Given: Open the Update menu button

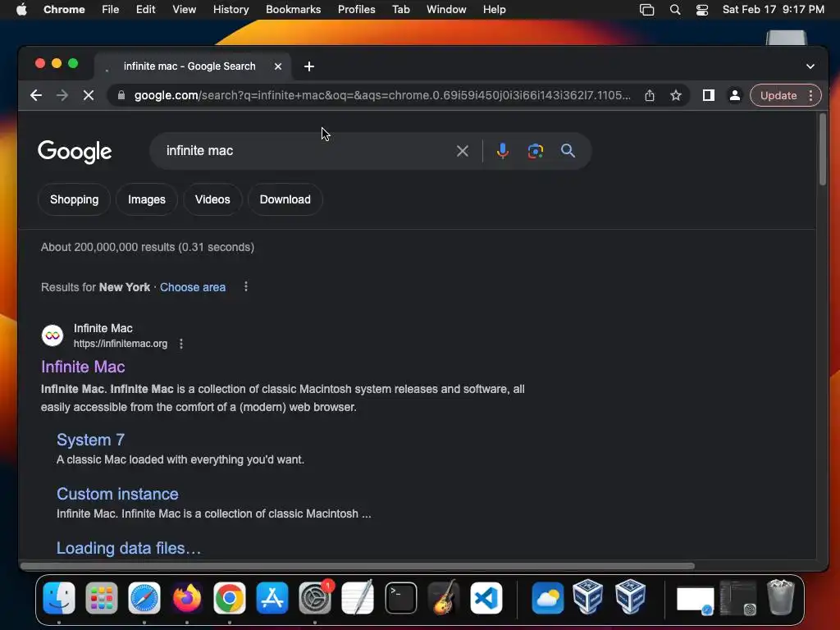Looking at the screenshot, I should 785,95.
